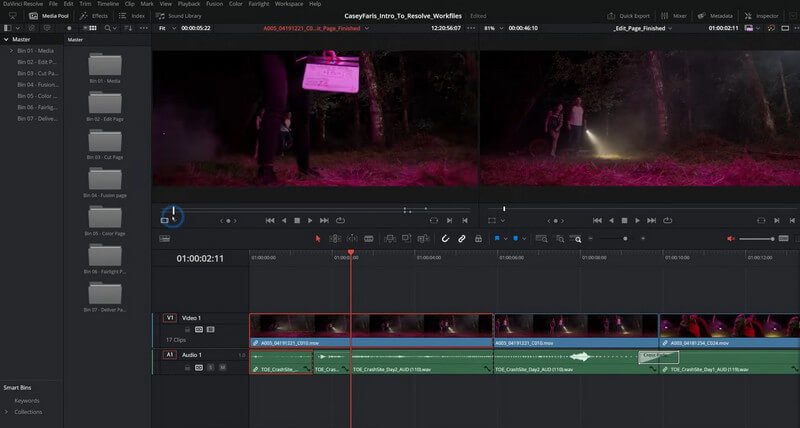
Task: Open the Inspector panel
Action: click(x=762, y=16)
